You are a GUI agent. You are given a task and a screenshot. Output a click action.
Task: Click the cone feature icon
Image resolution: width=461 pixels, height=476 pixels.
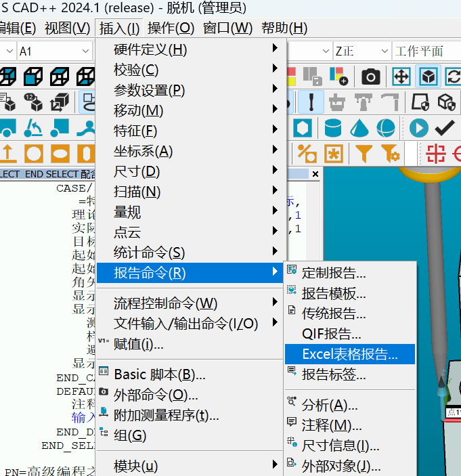coord(359,128)
